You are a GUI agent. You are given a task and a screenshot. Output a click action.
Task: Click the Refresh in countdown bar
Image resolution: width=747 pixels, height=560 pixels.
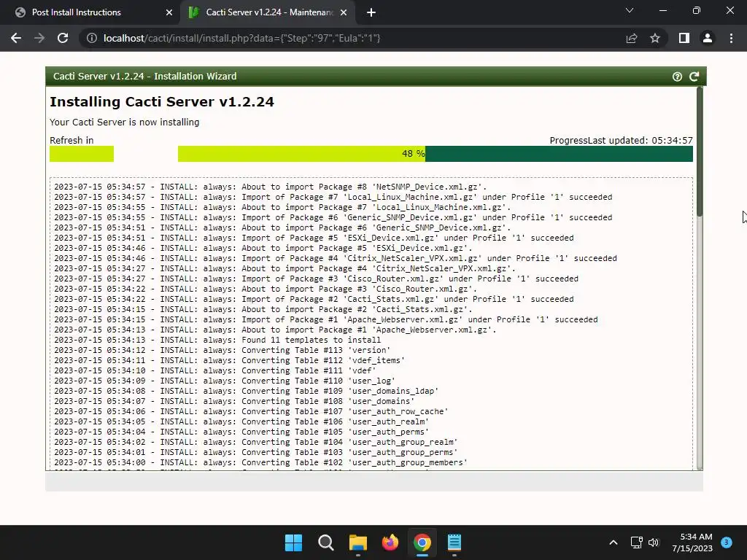[82, 154]
